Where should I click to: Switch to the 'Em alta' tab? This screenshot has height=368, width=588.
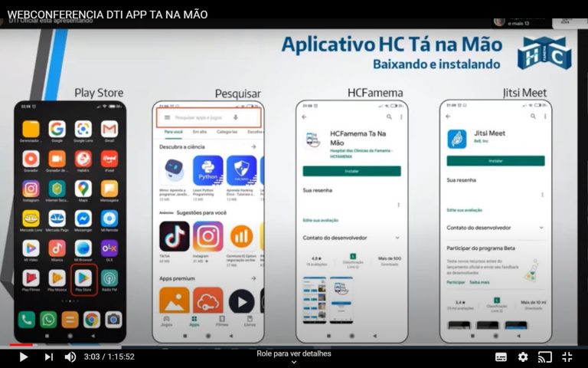click(200, 132)
